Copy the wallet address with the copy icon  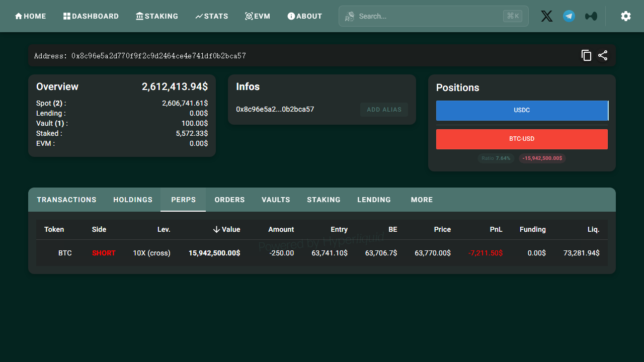tap(586, 55)
